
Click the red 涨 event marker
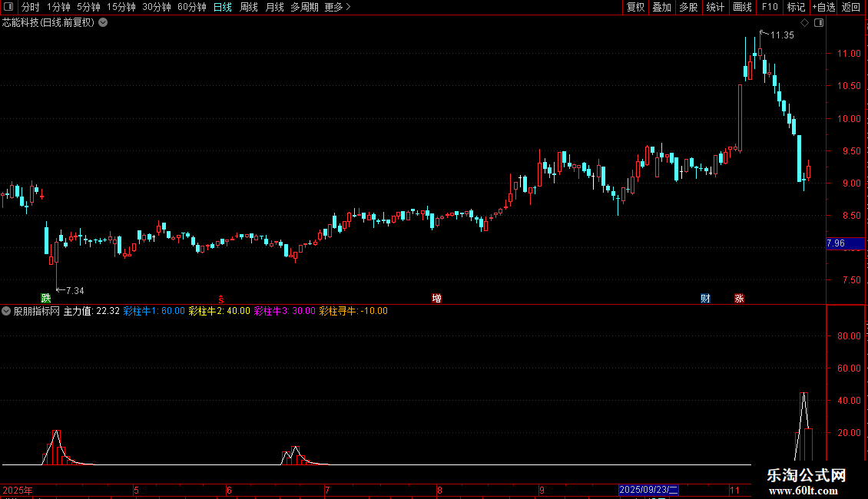(x=739, y=298)
